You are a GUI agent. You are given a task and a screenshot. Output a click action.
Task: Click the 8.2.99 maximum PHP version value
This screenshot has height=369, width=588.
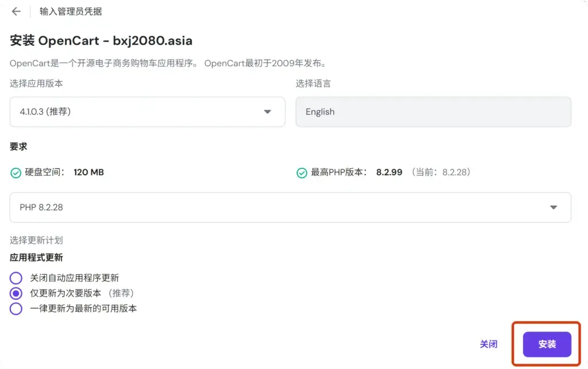[389, 172]
